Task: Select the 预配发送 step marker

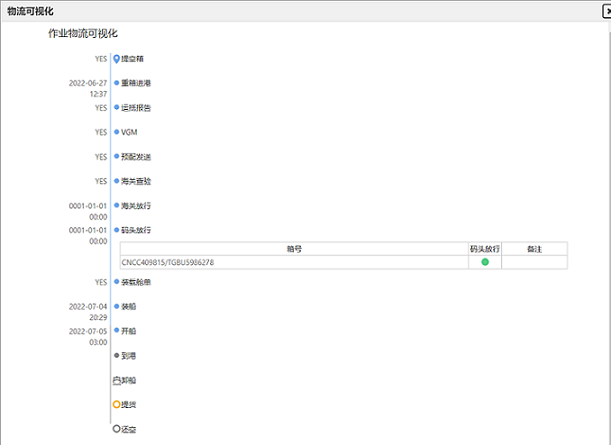Action: coord(117,157)
